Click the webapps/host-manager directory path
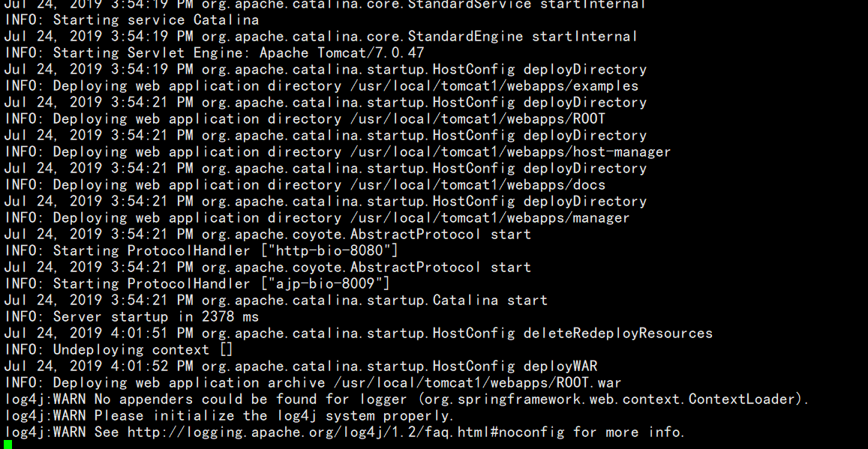Image resolution: width=868 pixels, height=449 pixels. (510, 152)
